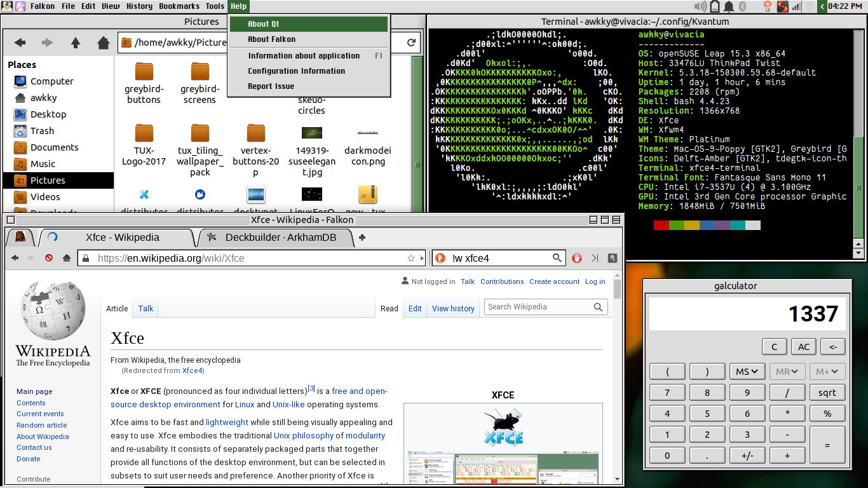This screenshot has height=488, width=868.
Task: Open the Talk tab beside Article
Action: [146, 308]
